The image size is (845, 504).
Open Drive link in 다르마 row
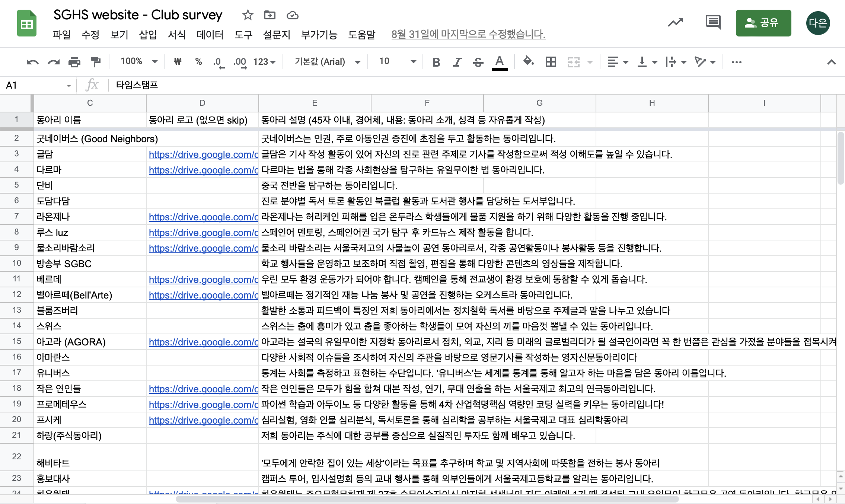[x=203, y=170]
